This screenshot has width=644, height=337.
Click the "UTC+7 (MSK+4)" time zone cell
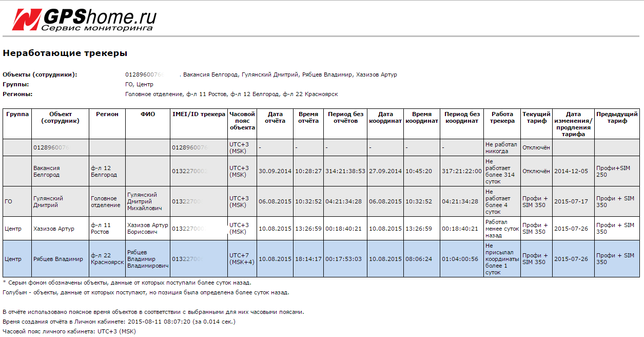point(242,259)
